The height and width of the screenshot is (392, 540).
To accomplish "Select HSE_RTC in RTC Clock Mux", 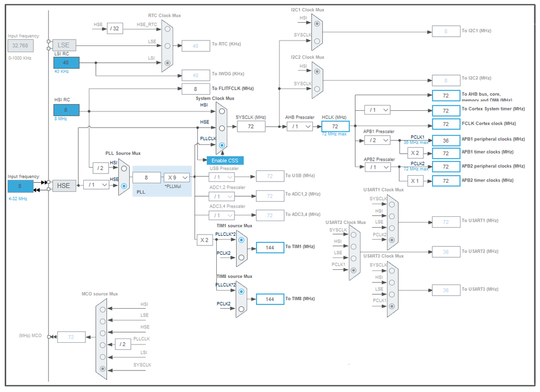I will (168, 29).
